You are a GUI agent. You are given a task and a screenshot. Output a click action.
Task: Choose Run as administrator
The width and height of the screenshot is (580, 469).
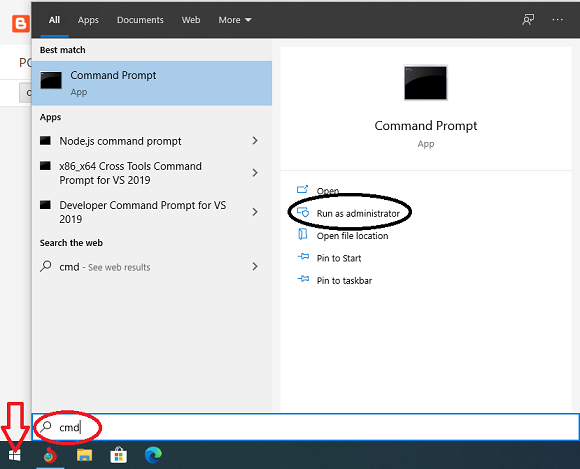pos(358,213)
